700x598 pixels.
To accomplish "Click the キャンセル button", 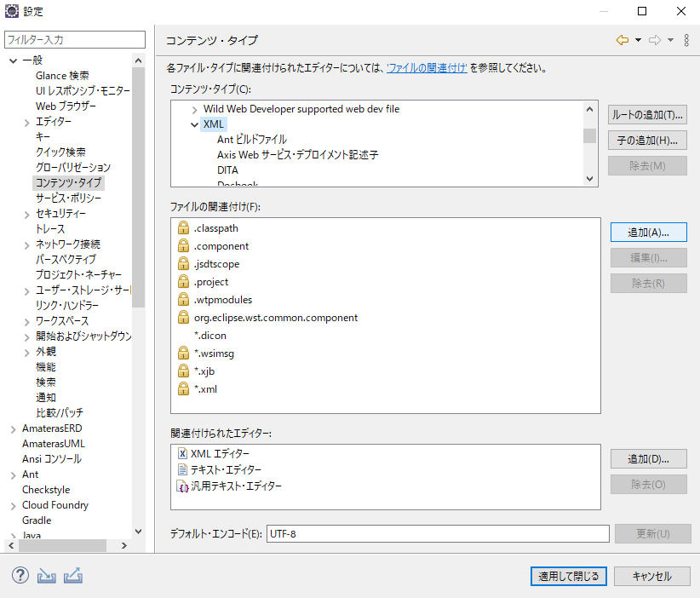I will click(x=652, y=576).
